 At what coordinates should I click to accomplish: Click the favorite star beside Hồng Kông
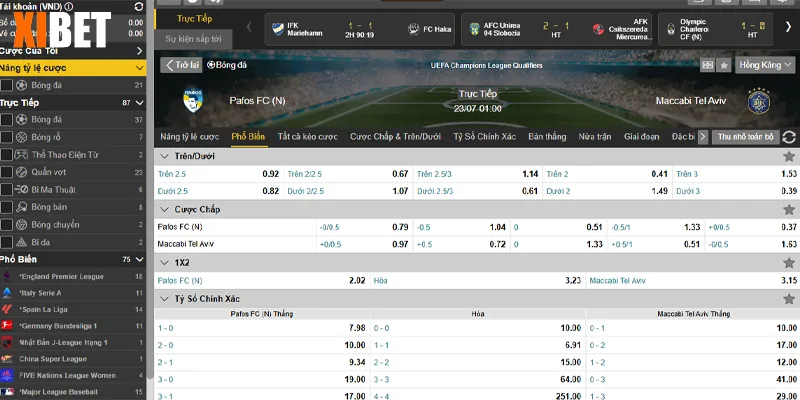tap(723, 65)
